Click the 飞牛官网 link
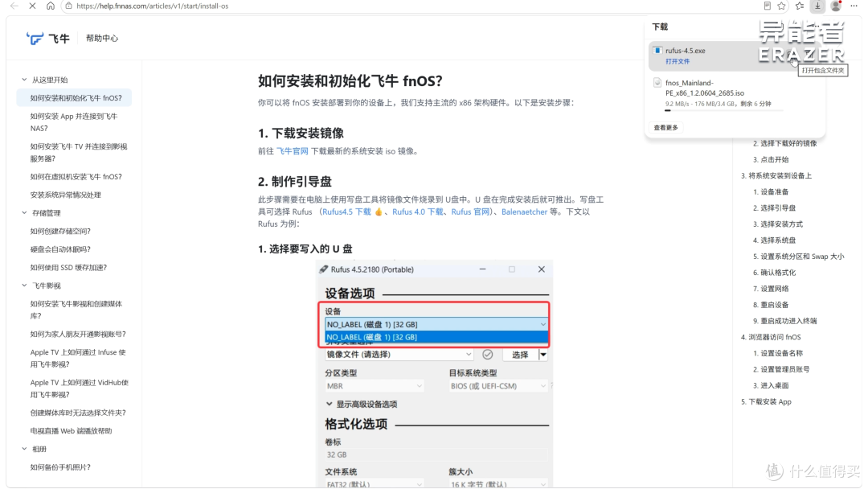 point(293,151)
